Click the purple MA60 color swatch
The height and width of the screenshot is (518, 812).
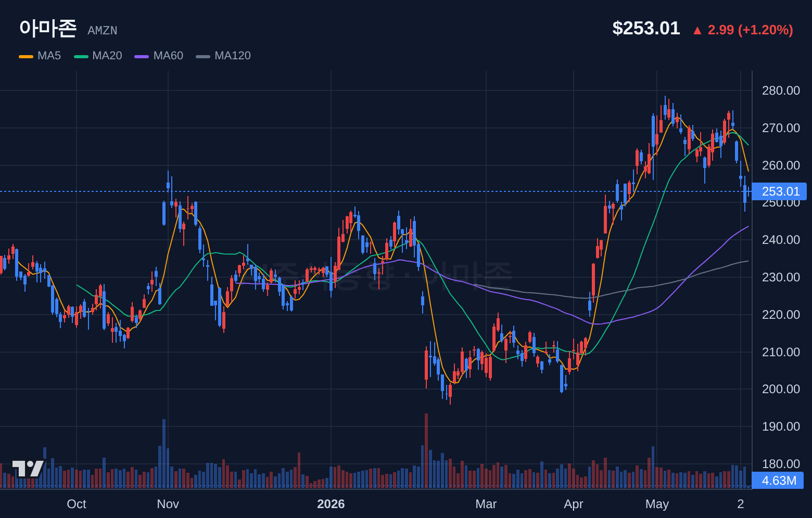coord(142,56)
